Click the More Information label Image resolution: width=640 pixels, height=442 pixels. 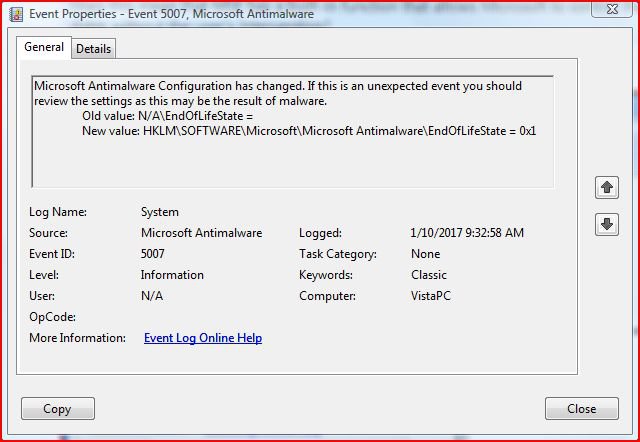[78, 338]
